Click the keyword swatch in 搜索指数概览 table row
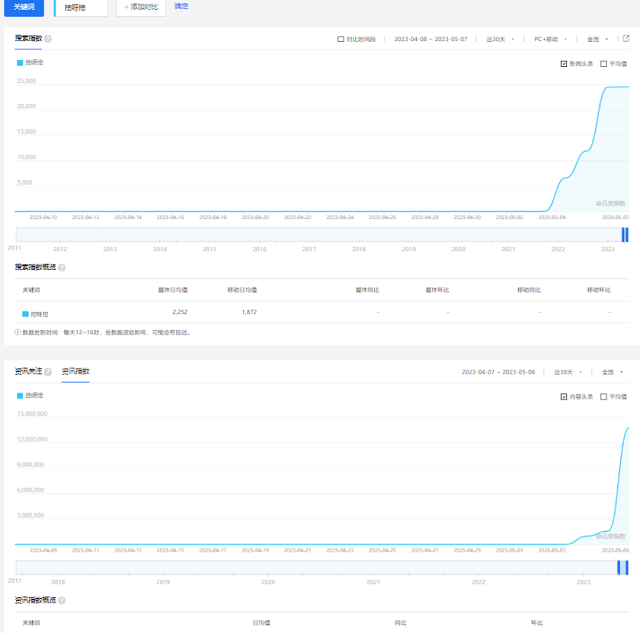This screenshot has width=640, height=633. pos(25,314)
